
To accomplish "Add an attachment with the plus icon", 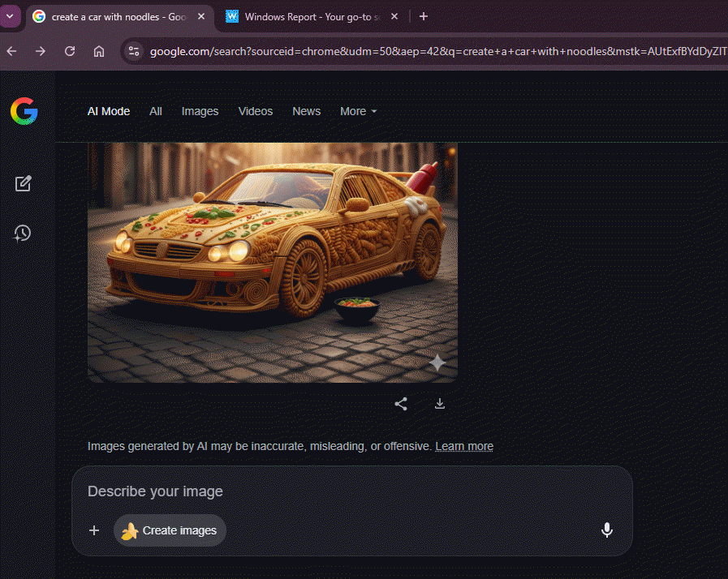I will pos(94,530).
